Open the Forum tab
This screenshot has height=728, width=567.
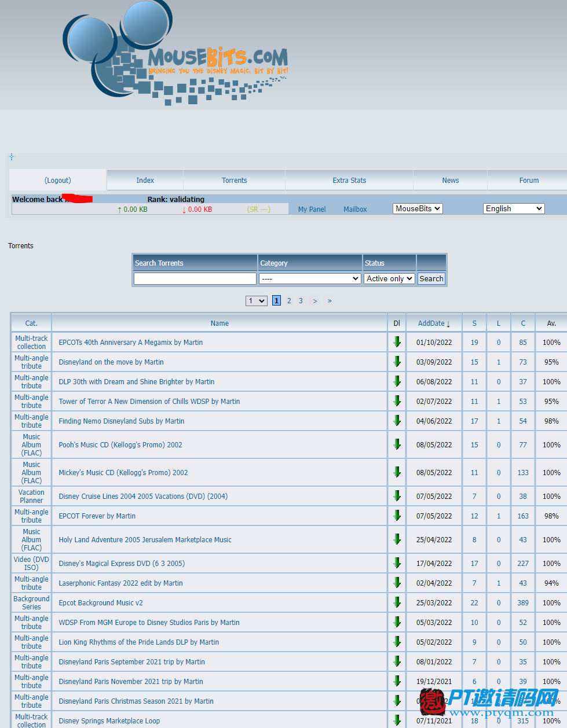pos(529,180)
